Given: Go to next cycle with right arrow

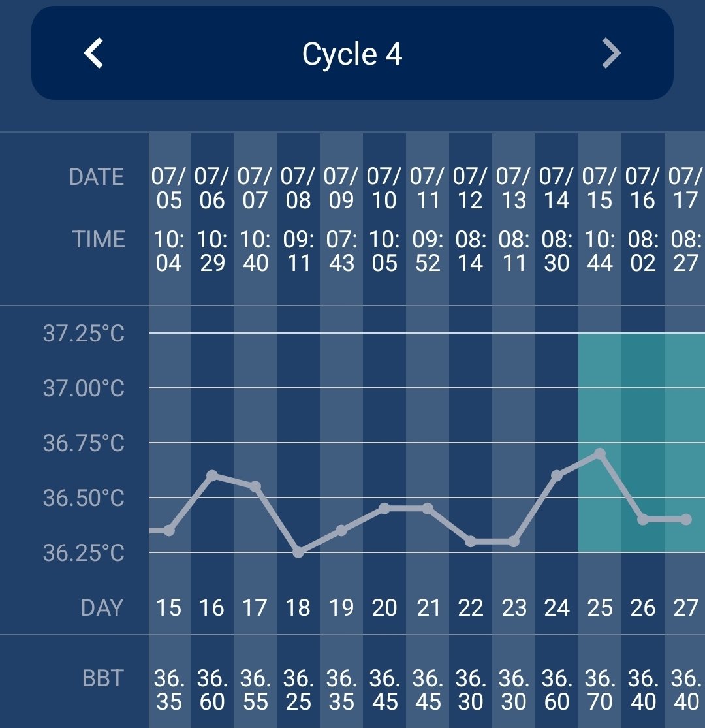Looking at the screenshot, I should point(611,53).
